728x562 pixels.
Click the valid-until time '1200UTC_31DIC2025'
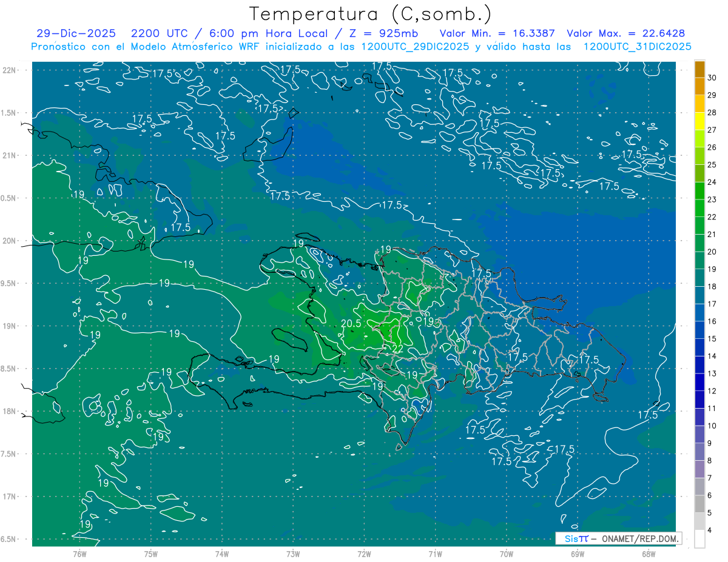coord(637,47)
